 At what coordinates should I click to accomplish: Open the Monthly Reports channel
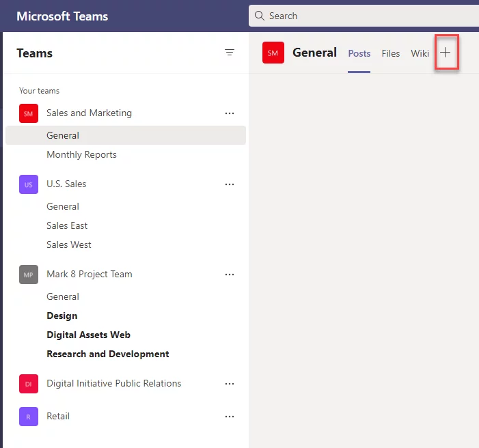coord(81,154)
